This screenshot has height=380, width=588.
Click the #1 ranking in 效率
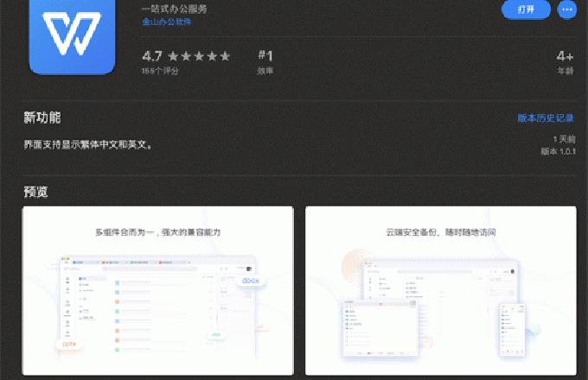(x=265, y=56)
